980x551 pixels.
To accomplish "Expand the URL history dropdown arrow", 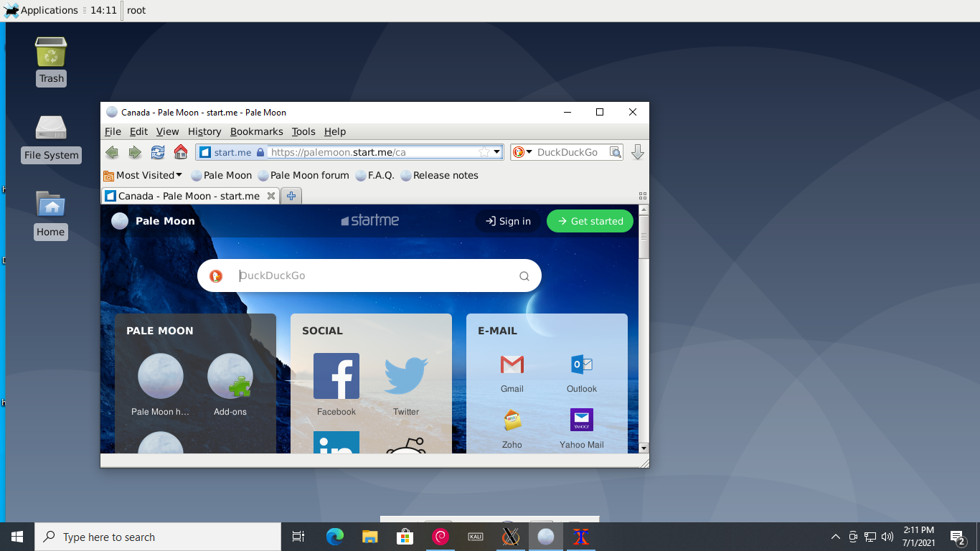I will point(497,152).
